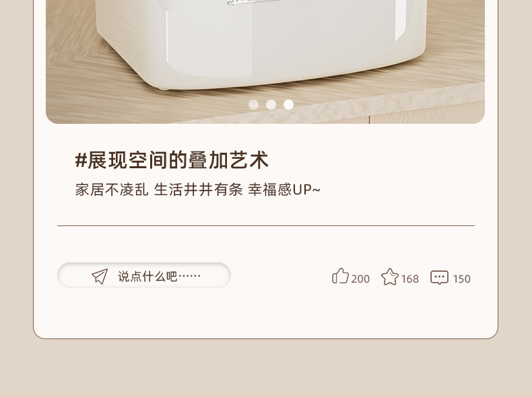Open comments via speech bubble icon
Screen dimensions: 532x397
pyautogui.click(x=439, y=277)
